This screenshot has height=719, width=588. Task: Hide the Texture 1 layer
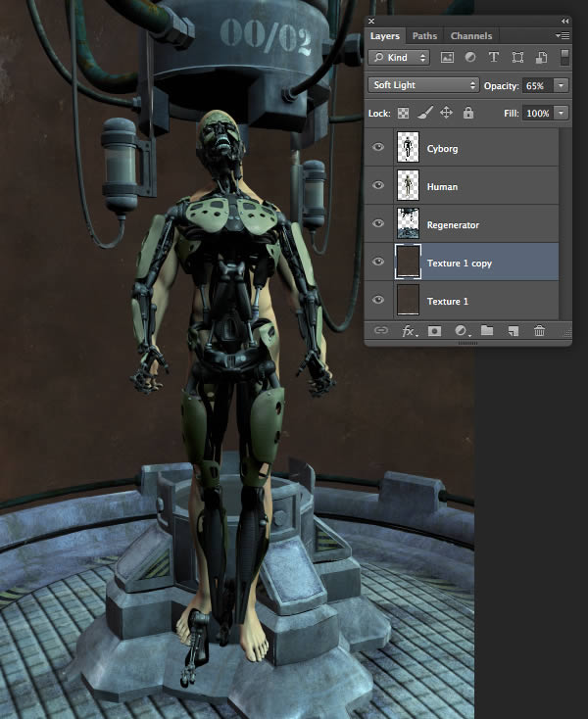pos(378,300)
